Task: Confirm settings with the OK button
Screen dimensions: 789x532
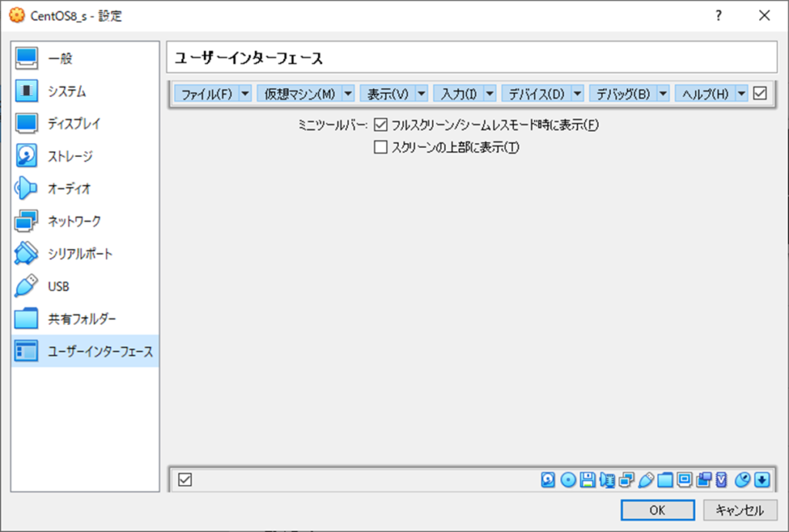Action: pyautogui.click(x=658, y=510)
